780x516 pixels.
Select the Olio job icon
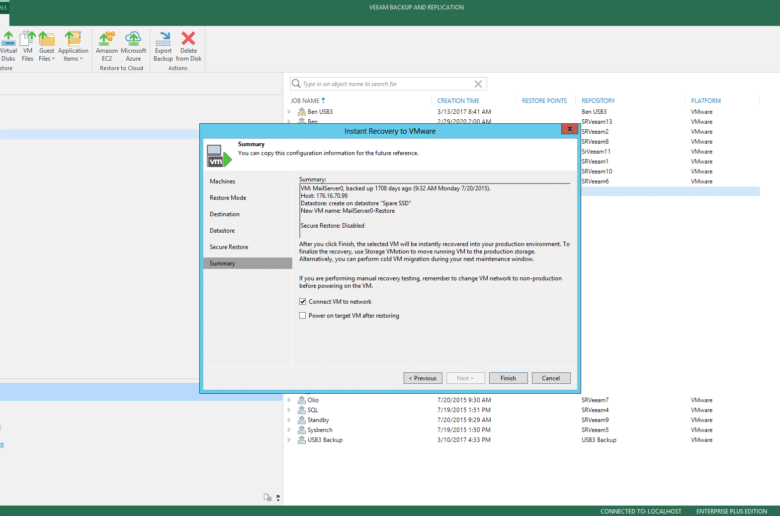[x=301, y=400]
